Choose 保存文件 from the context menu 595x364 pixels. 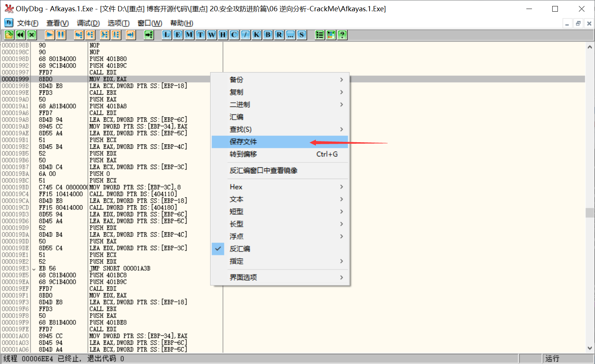pyautogui.click(x=280, y=141)
